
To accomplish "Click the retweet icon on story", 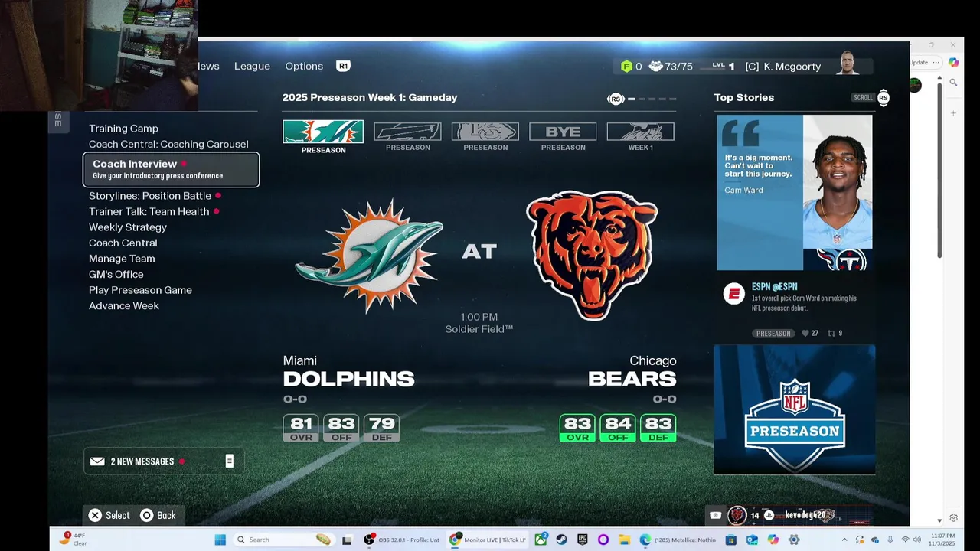I will [831, 334].
